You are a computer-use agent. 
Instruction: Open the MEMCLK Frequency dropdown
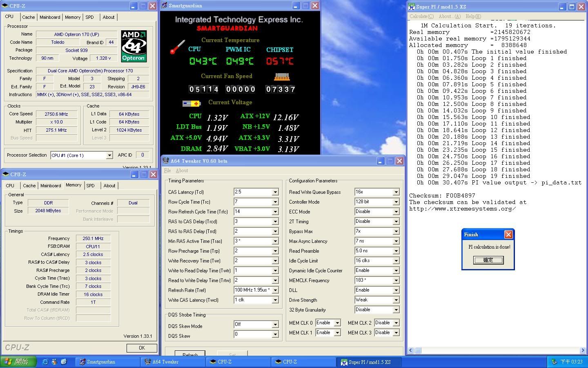click(x=396, y=280)
